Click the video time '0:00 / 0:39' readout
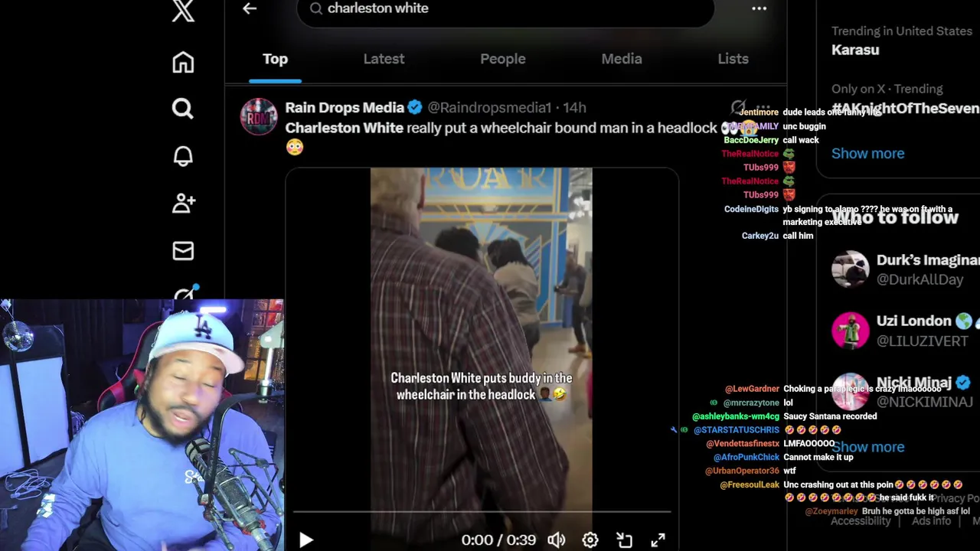Screen dimensions: 980x551 498,540
